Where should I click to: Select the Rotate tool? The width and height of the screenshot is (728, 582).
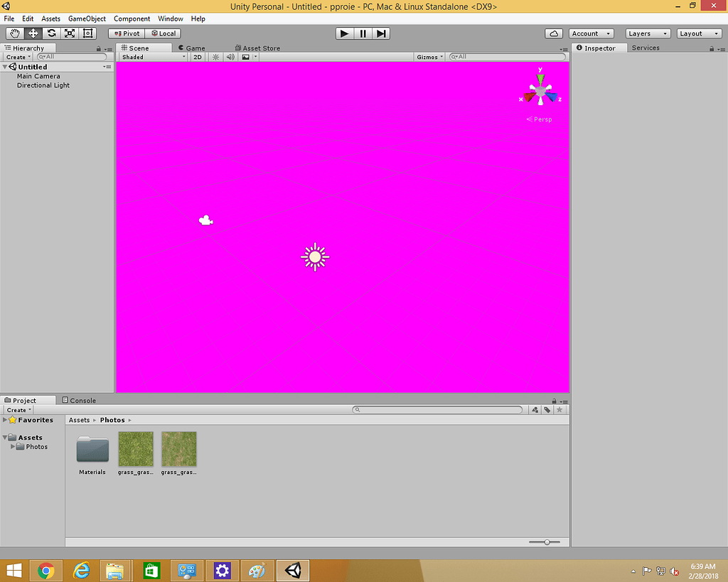tap(50, 33)
